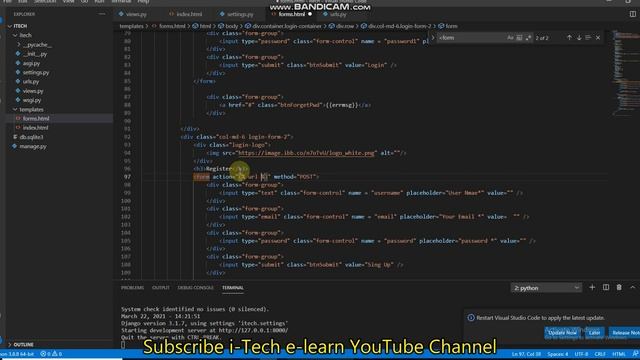
Task: Click 'templates' in breadcrumb path
Action: tap(131, 26)
